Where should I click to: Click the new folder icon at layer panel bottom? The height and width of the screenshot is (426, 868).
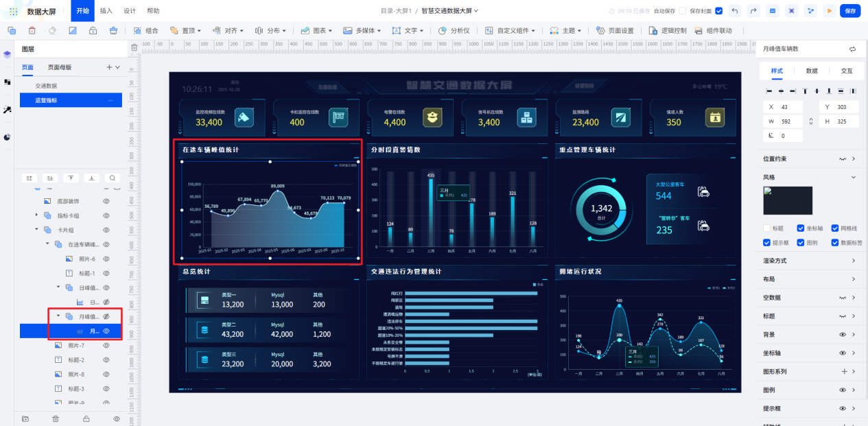(25, 418)
